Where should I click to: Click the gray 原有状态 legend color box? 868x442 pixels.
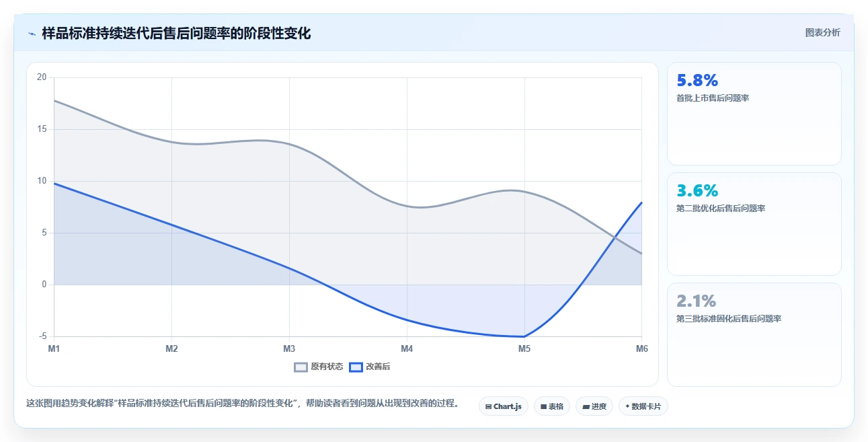[301, 367]
